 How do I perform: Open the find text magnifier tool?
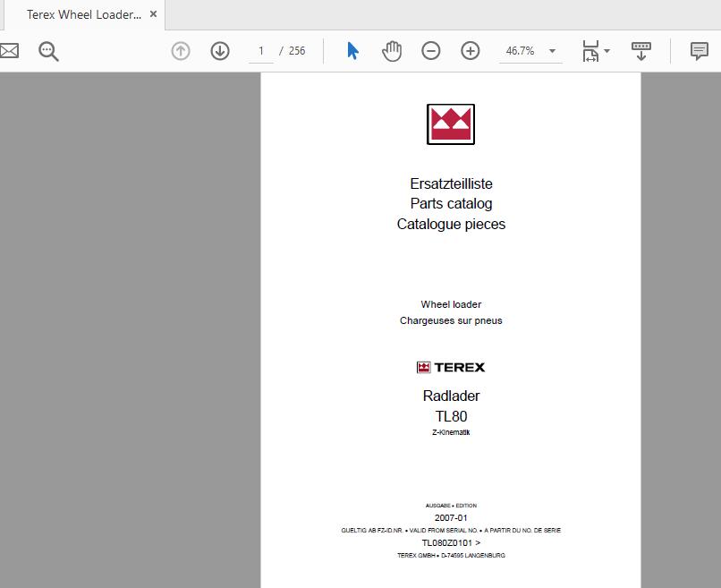[x=48, y=51]
